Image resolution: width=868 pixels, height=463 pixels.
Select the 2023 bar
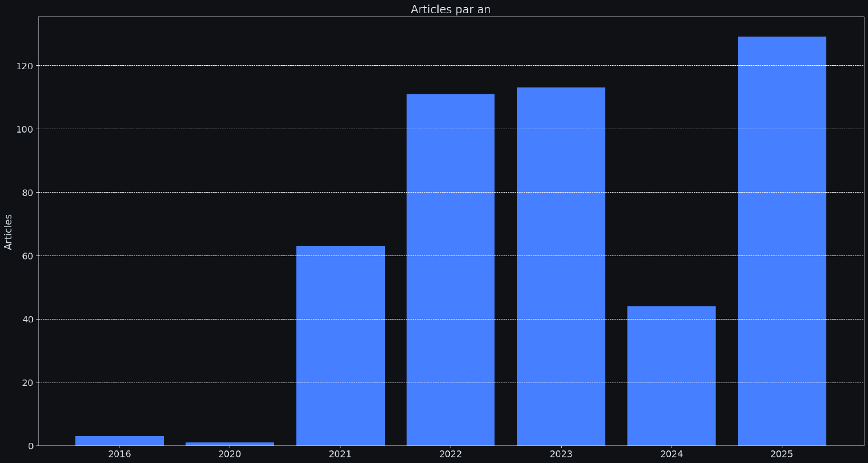tap(561, 266)
